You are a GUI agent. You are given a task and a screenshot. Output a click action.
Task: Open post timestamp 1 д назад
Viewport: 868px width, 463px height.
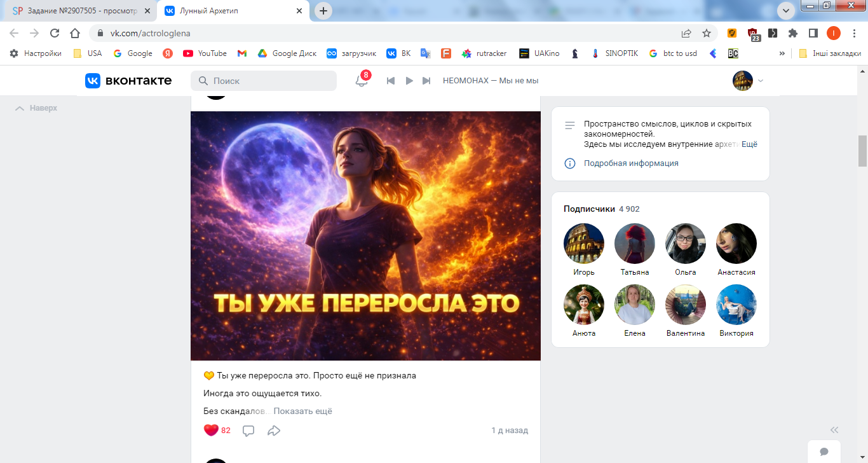coord(510,431)
